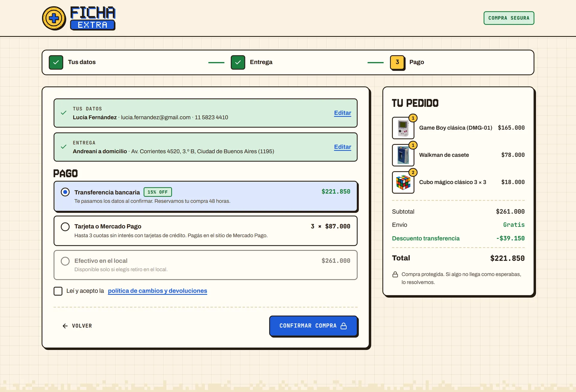576x392 pixels.
Task: Click the yellow step 3 Pago badge
Action: [397, 62]
